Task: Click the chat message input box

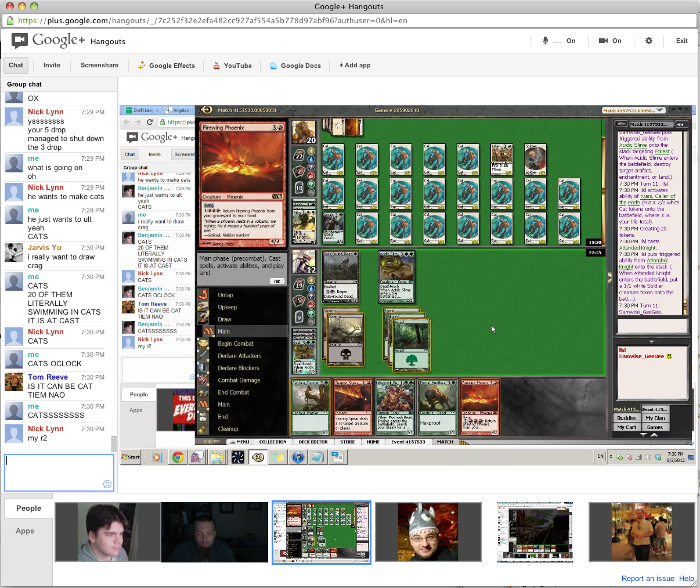Action: tap(59, 472)
